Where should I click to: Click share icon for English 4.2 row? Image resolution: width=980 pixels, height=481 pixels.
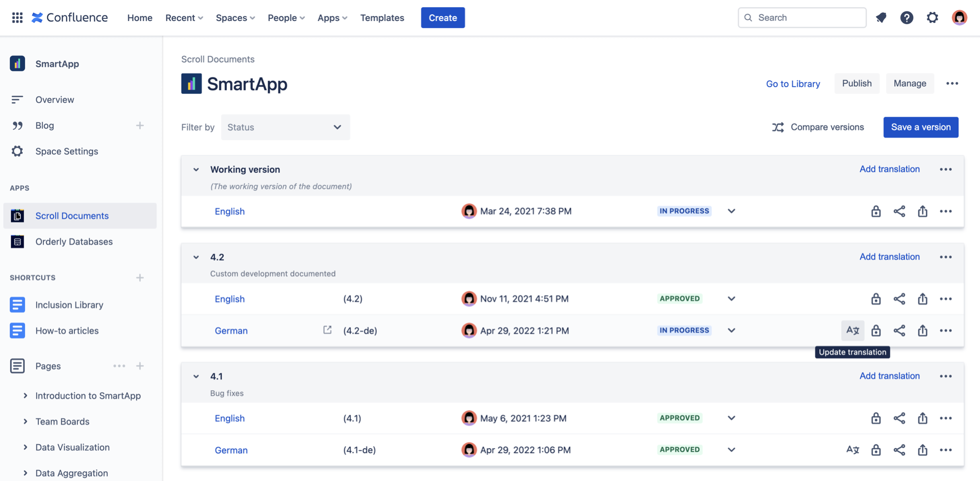(899, 299)
